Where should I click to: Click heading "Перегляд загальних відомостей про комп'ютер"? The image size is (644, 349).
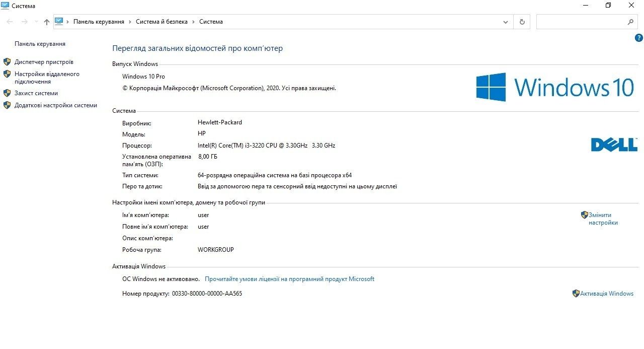click(197, 48)
